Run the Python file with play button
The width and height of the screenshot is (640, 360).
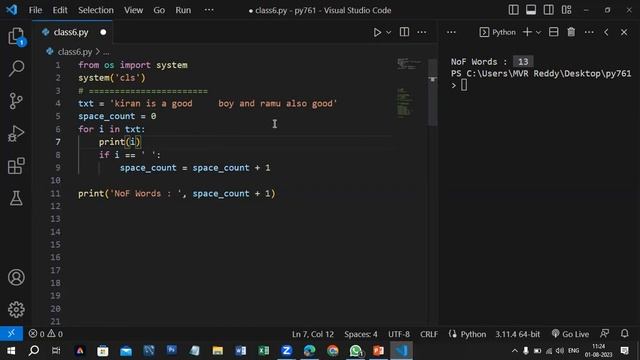pyautogui.click(x=377, y=32)
